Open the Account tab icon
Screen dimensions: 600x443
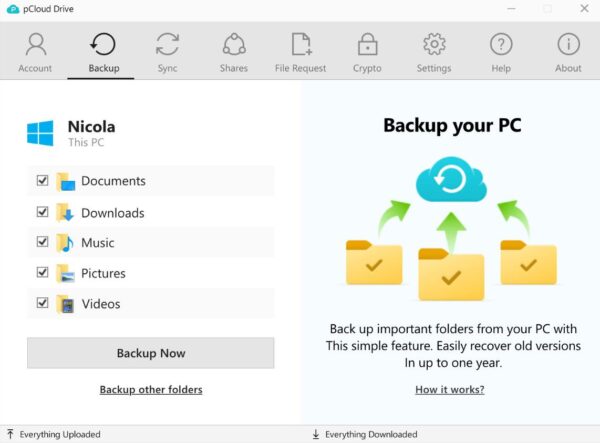point(35,46)
